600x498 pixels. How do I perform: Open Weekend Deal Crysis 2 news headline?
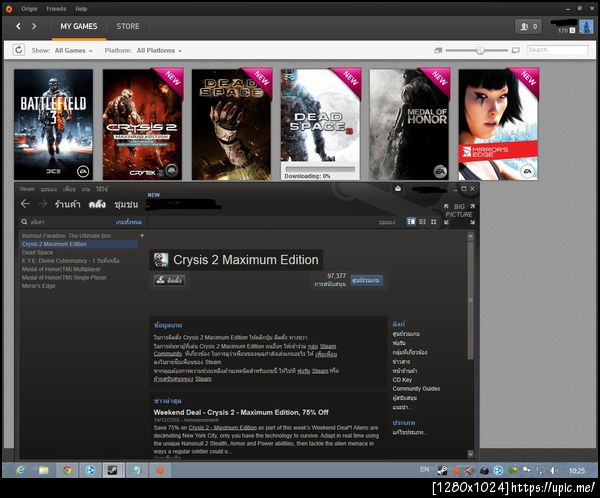coord(241,412)
